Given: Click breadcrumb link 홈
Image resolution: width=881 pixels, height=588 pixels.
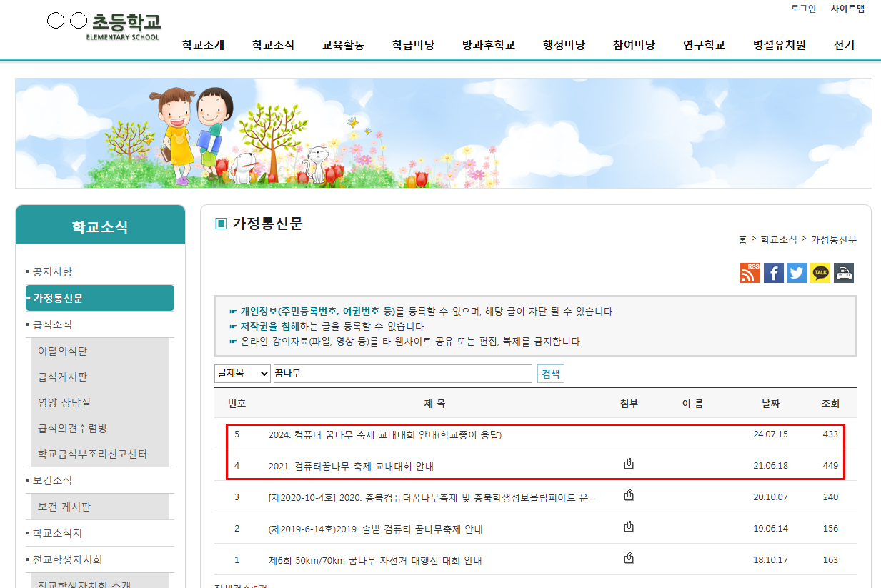Looking at the screenshot, I should click(x=742, y=240).
